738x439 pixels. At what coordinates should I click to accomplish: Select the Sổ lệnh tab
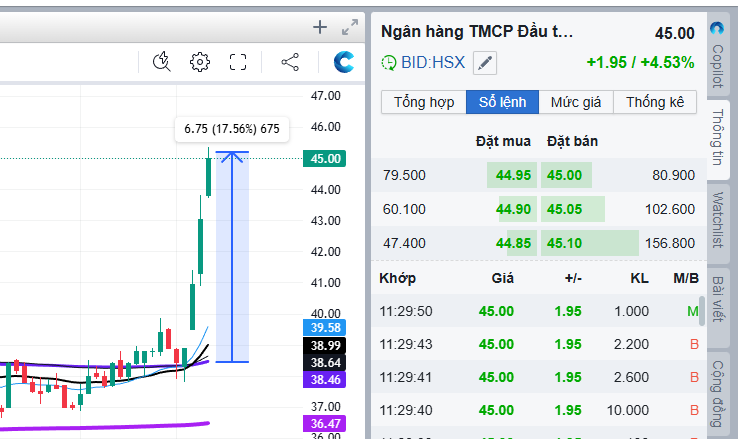502,102
